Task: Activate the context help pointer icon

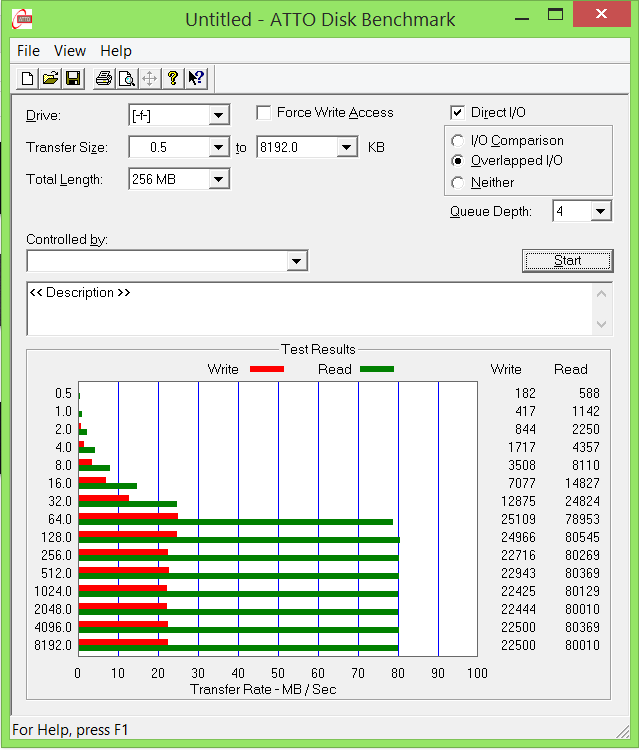Action: [x=196, y=78]
